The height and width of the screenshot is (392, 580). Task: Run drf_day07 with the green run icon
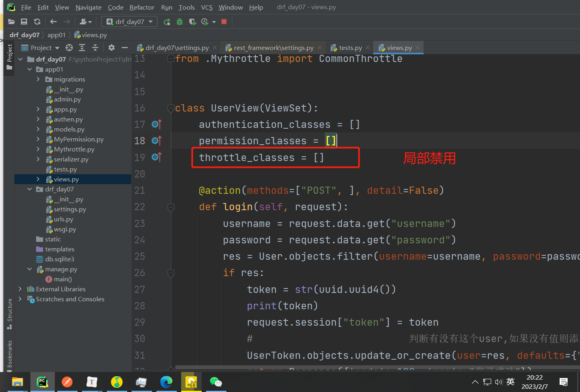[x=167, y=22]
